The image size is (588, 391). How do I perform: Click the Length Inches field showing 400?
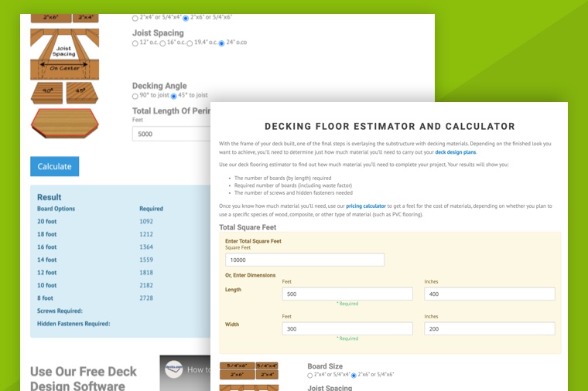pyautogui.click(x=490, y=294)
